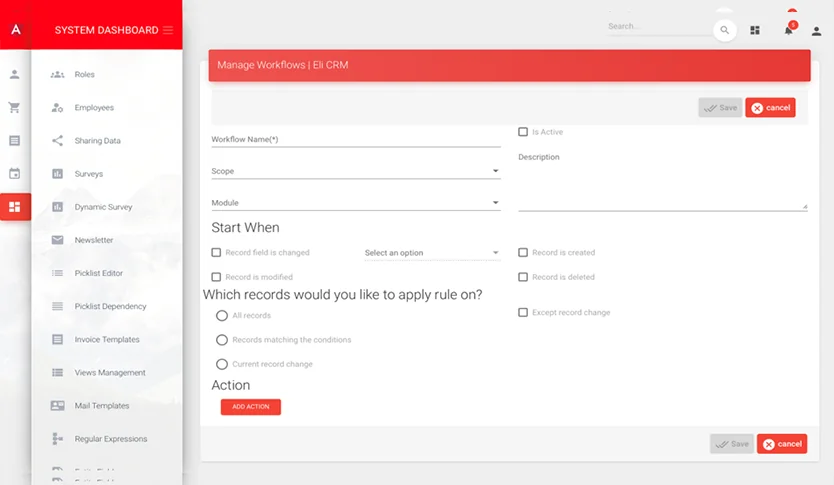Select the active dashboard grid icon in rail
The height and width of the screenshot is (485, 834).
point(15,207)
